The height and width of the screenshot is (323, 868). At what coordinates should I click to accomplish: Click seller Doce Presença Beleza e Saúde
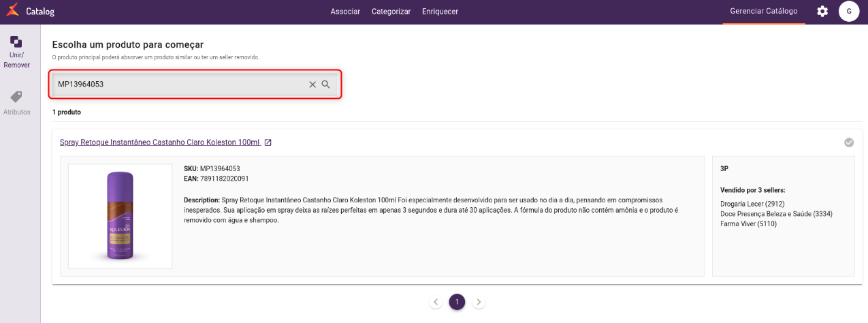click(776, 214)
